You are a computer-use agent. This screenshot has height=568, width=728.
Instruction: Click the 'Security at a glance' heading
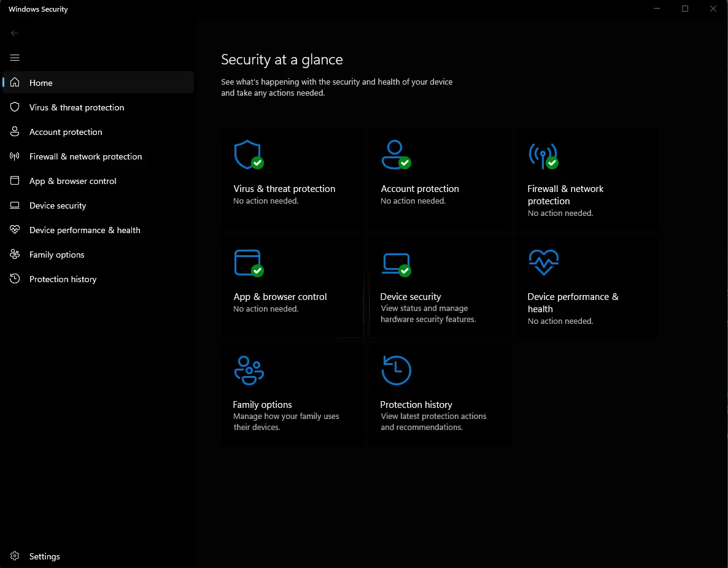[282, 59]
